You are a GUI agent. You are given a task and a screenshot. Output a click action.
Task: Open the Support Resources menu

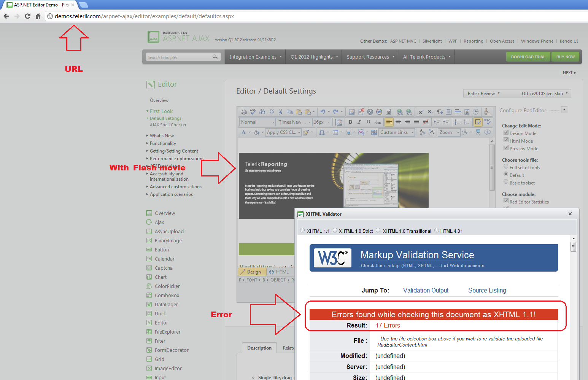click(370, 57)
